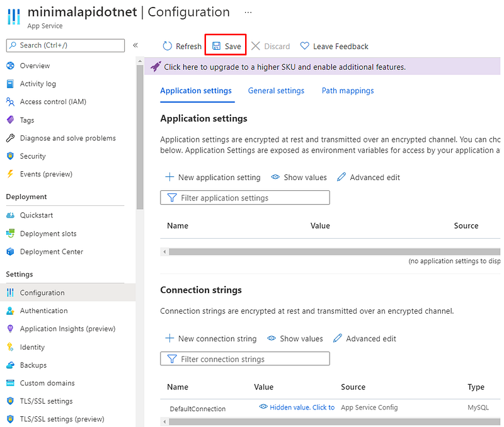Toggle Show values for application settings
The width and height of the screenshot is (504, 427).
click(299, 178)
